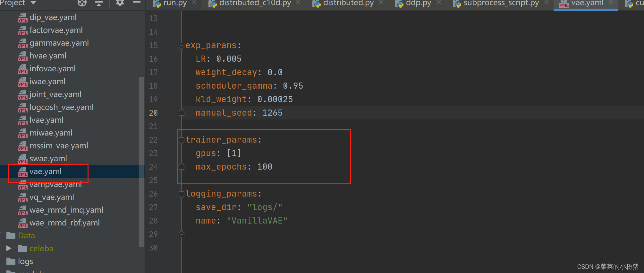
Task: Select mssim_vae.yaml file
Action: click(59, 146)
